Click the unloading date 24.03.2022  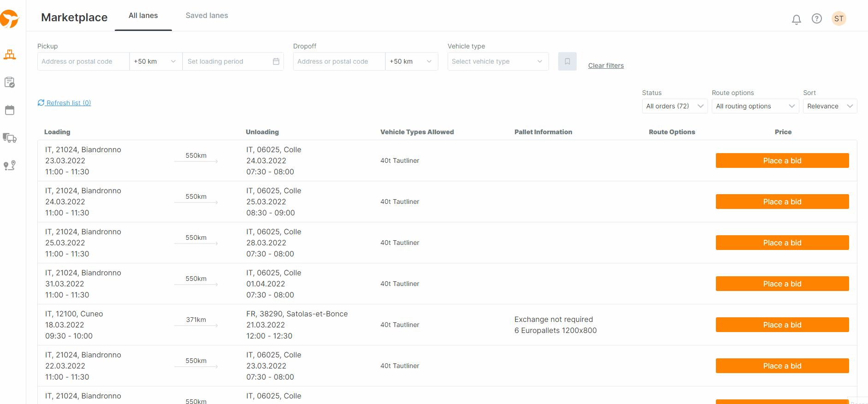click(266, 160)
